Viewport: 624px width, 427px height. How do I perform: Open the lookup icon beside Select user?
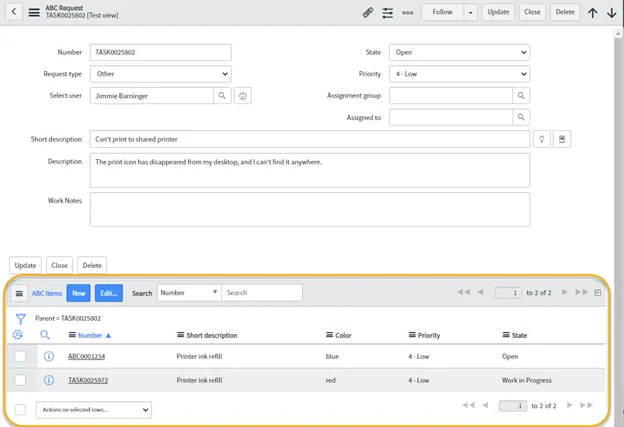click(222, 96)
